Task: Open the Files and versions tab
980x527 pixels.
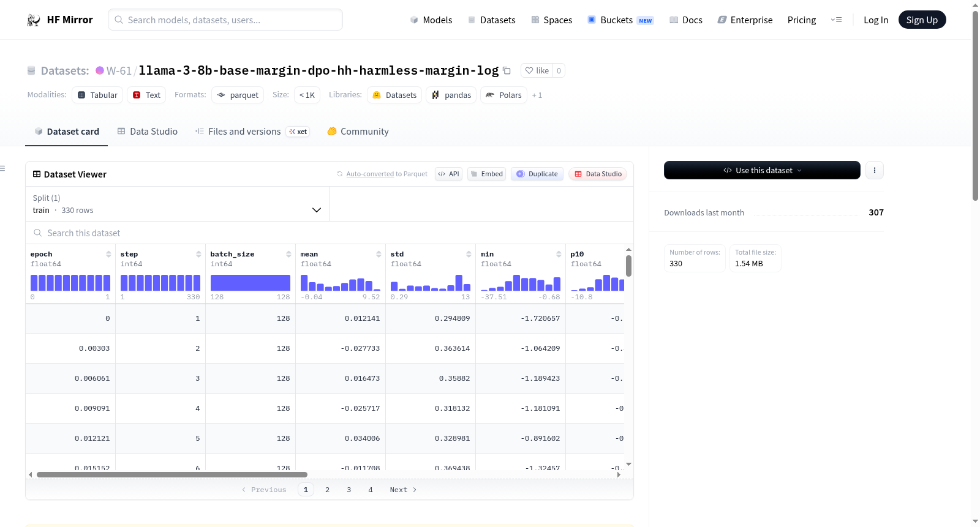Action: (252, 132)
